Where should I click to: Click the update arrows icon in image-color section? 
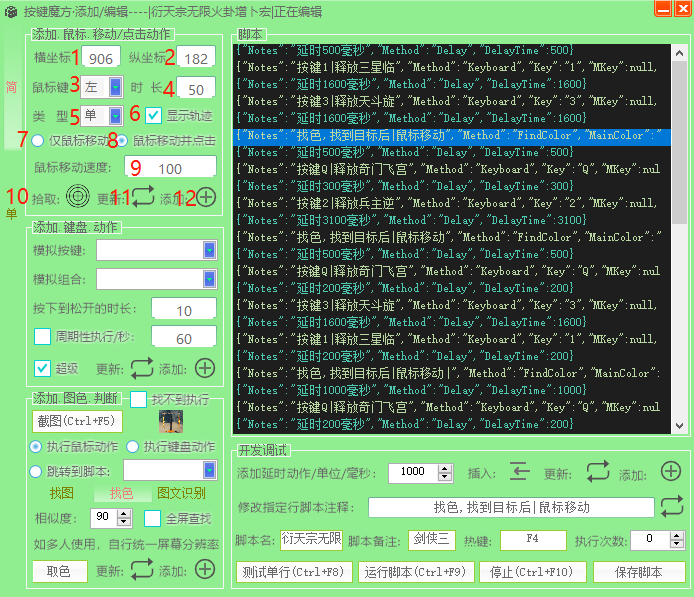[142, 570]
